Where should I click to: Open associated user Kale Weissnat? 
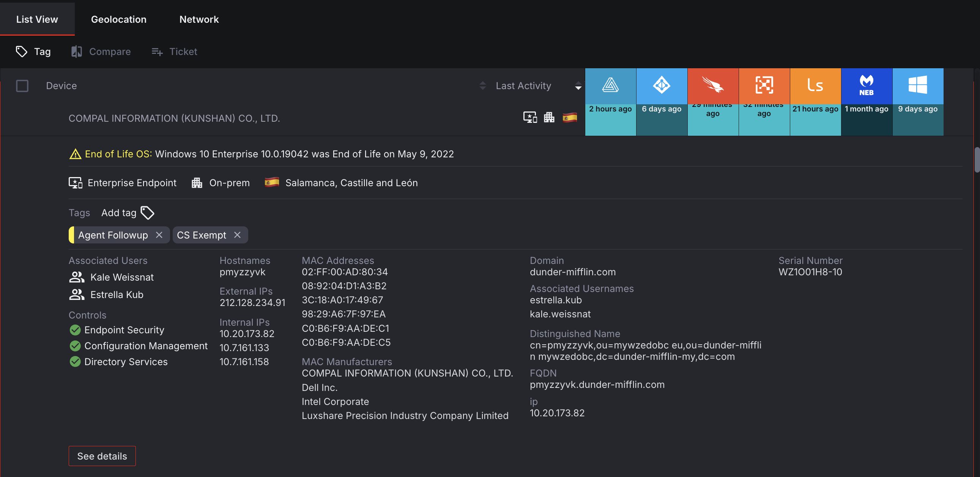click(x=122, y=277)
